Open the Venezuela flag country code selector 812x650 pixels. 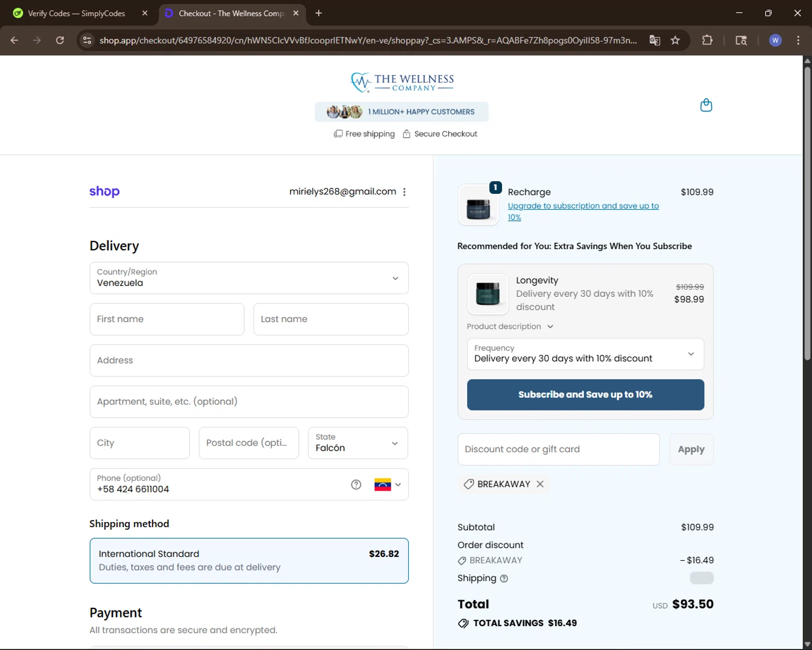pyautogui.click(x=388, y=485)
